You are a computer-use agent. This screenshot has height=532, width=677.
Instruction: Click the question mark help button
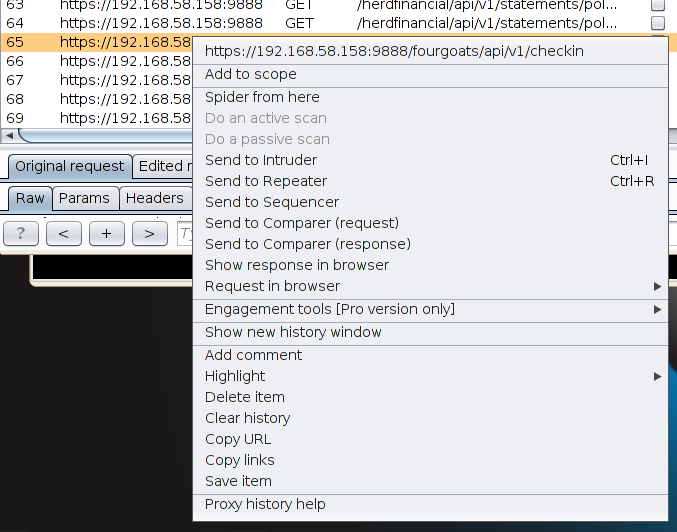[x=21, y=234]
